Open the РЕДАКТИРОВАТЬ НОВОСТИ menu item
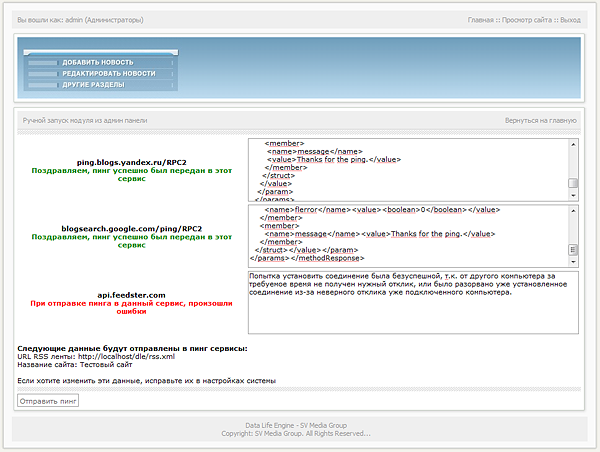 [x=109, y=73]
